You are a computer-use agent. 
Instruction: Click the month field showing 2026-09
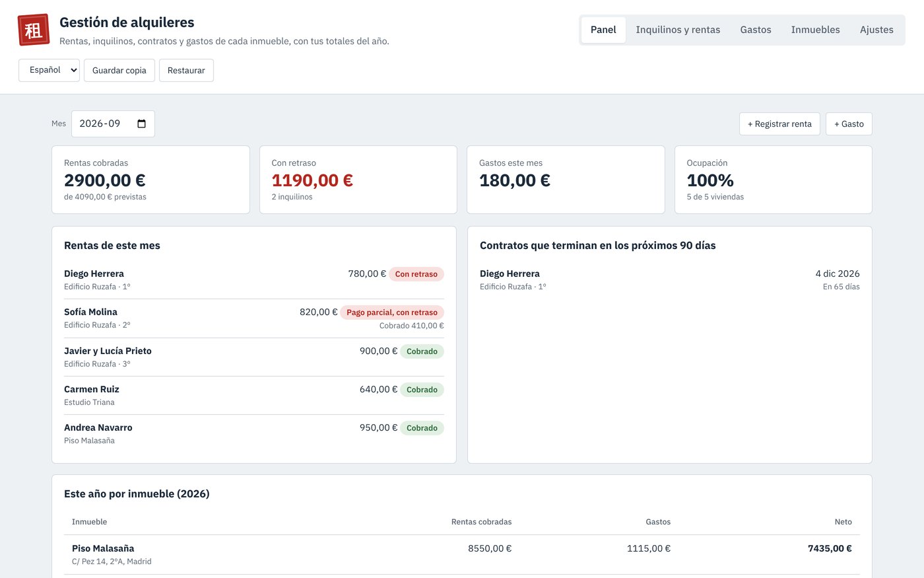(x=113, y=124)
